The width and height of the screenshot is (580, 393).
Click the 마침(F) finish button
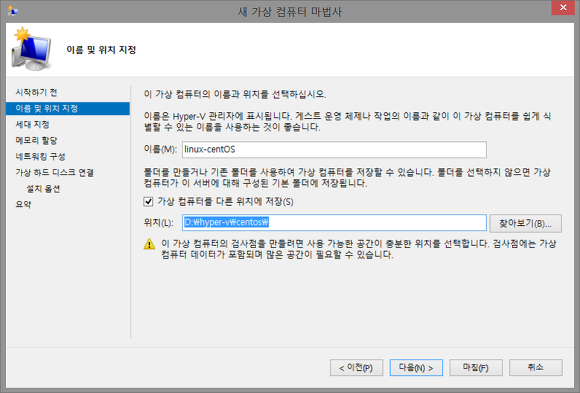[476, 368]
